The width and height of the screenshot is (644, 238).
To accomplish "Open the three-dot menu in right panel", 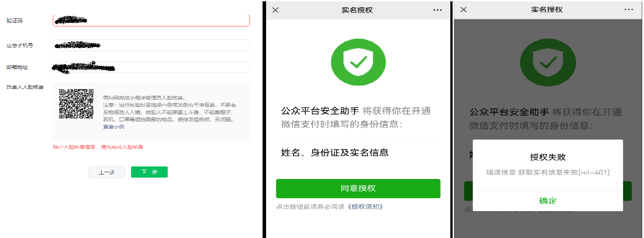I will point(628,10).
